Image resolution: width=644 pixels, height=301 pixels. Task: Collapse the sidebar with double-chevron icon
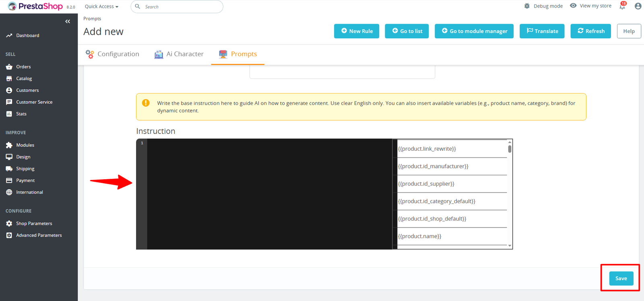coord(68,21)
